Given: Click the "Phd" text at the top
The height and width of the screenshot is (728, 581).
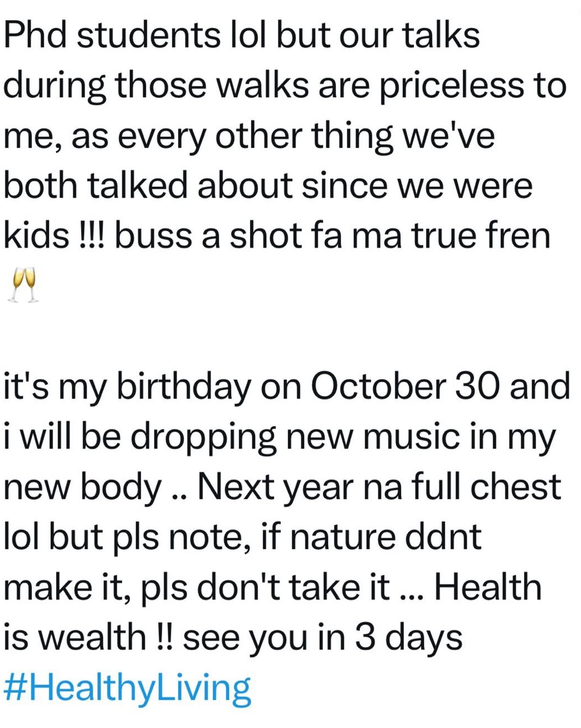Looking at the screenshot, I should (35, 35).
